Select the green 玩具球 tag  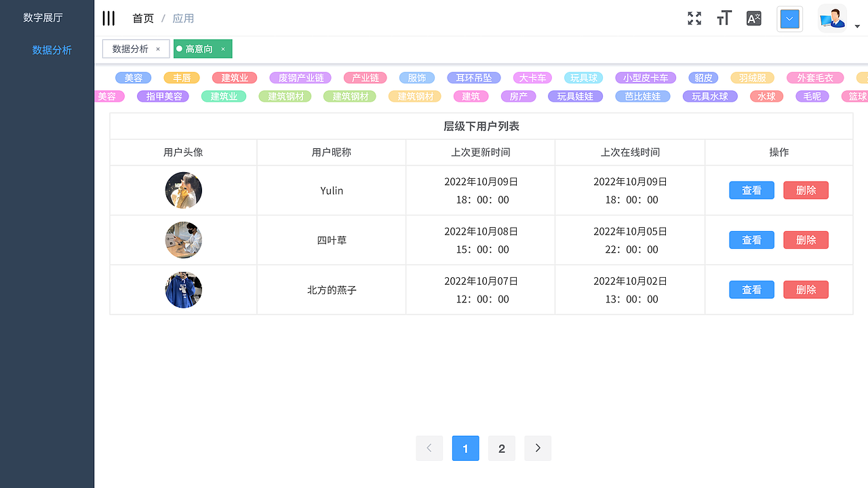(582, 77)
